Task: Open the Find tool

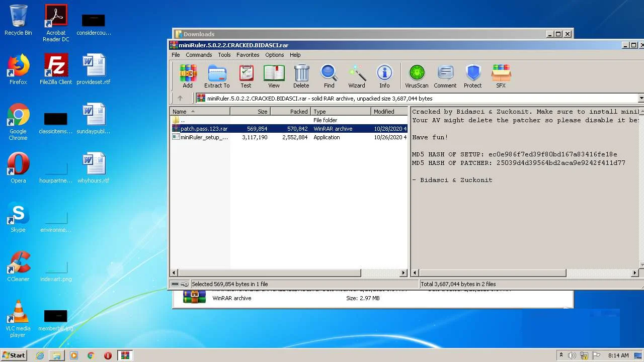Action: (x=329, y=76)
